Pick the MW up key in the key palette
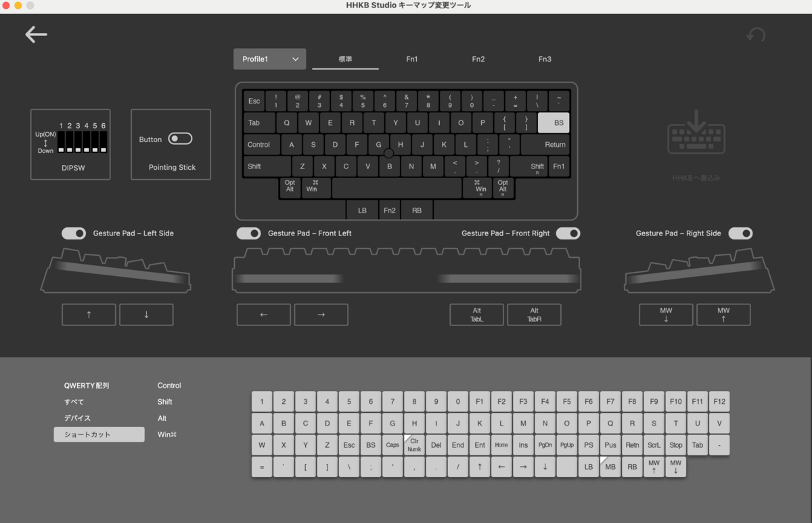Image resolution: width=812 pixels, height=523 pixels. (654, 467)
